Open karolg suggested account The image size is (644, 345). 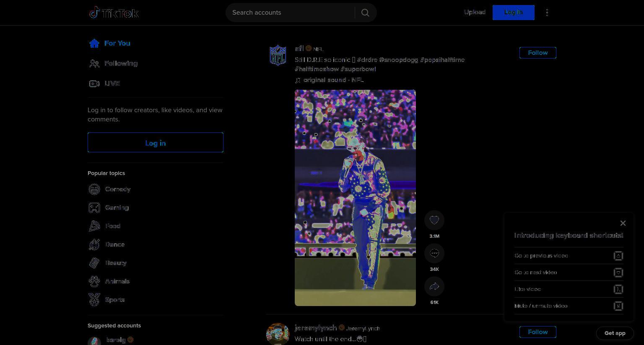(116, 340)
